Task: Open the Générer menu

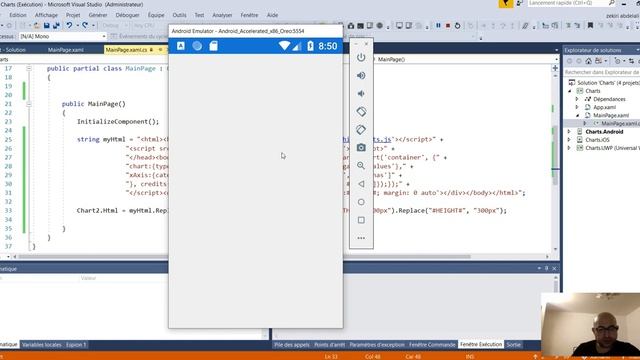Action: tap(98, 15)
